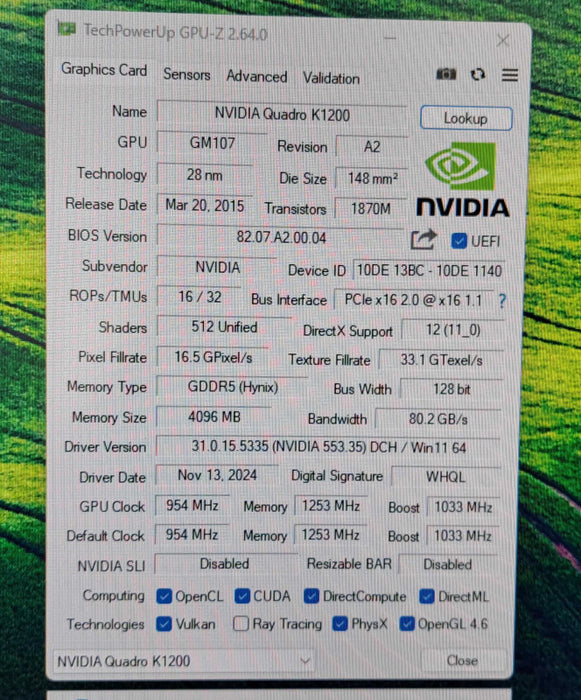Click the Default Clock field 954 MHz
Image resolution: width=581 pixels, height=700 pixels.
tap(192, 535)
